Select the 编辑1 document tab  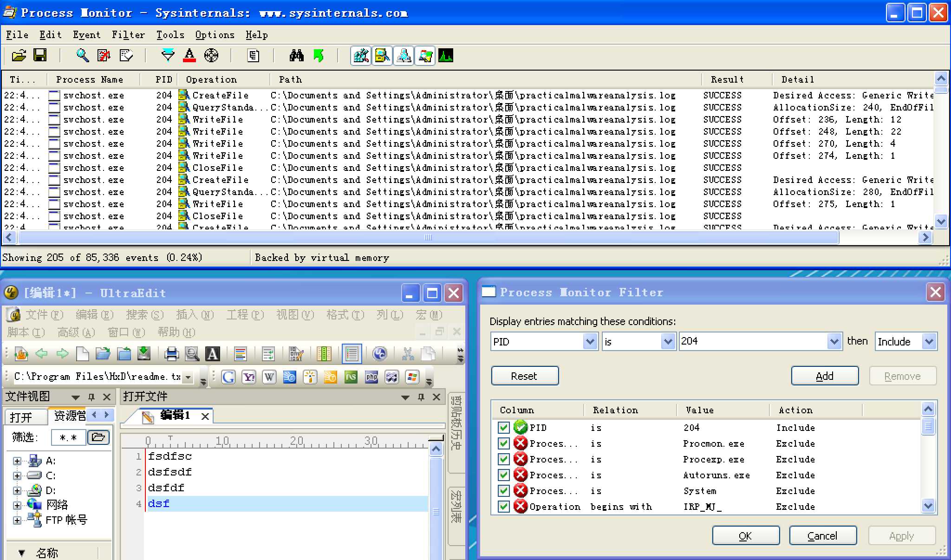click(x=175, y=415)
